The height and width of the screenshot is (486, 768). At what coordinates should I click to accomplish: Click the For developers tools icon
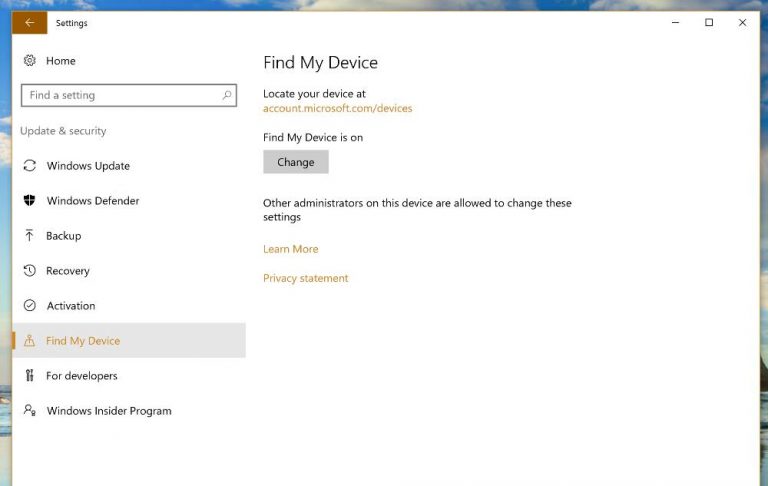tap(30, 376)
